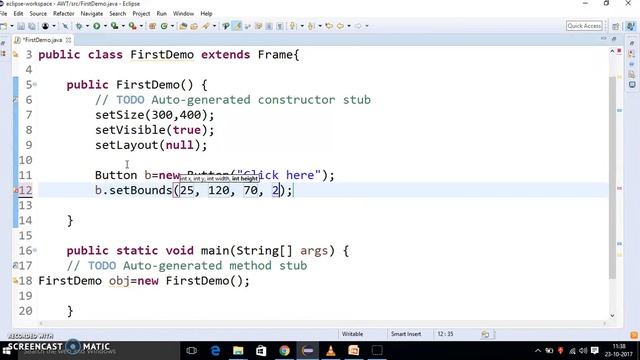Viewport: 640px width, 360px height.
Task: Open Google Chrome from the taskbar
Action: [284, 351]
